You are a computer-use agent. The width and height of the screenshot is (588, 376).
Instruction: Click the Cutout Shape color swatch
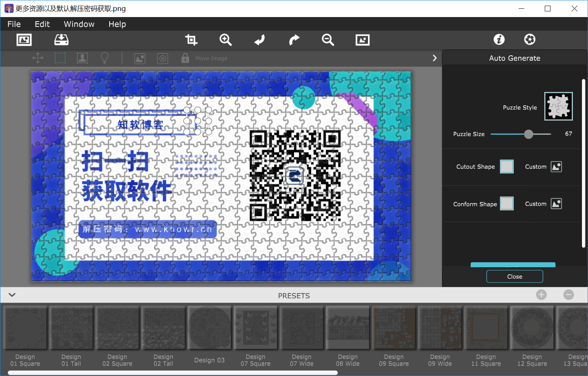click(507, 166)
